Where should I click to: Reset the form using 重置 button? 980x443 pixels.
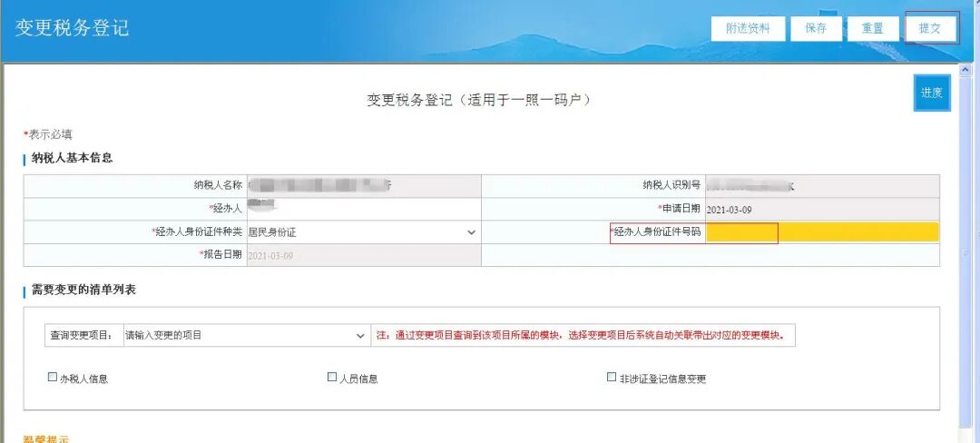point(873,29)
